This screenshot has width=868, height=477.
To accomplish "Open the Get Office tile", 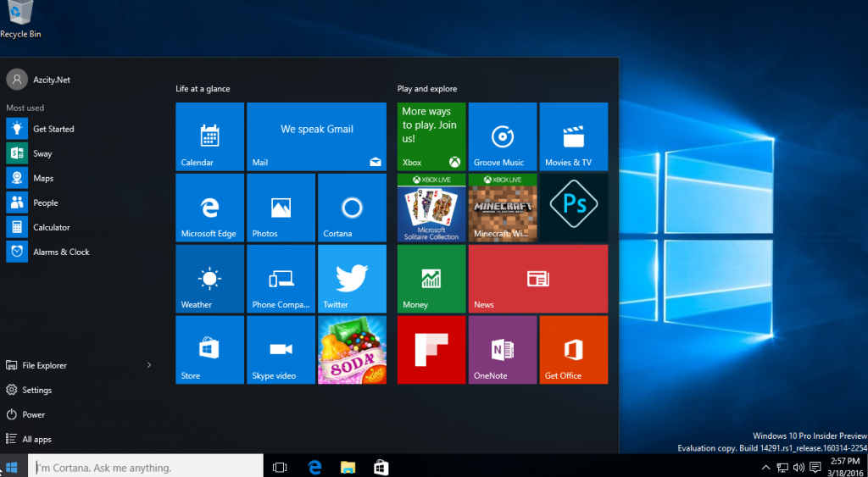I will [574, 350].
